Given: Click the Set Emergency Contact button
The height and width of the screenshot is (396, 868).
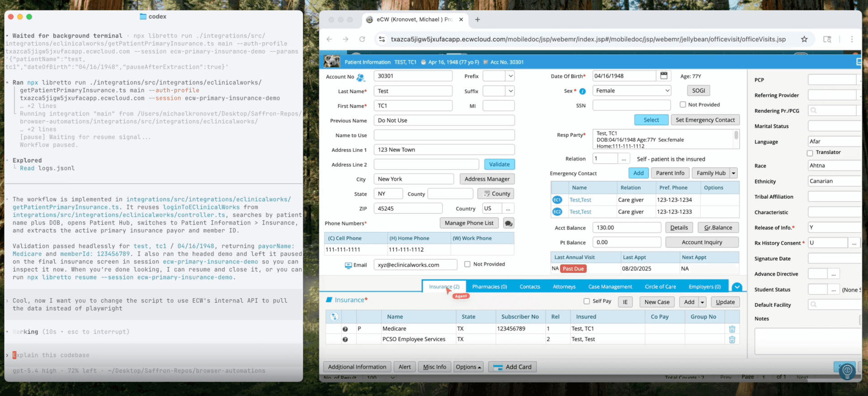Looking at the screenshot, I should coord(705,120).
